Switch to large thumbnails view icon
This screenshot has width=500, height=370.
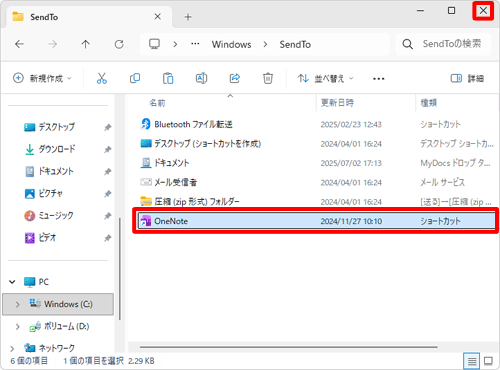tap(488, 361)
